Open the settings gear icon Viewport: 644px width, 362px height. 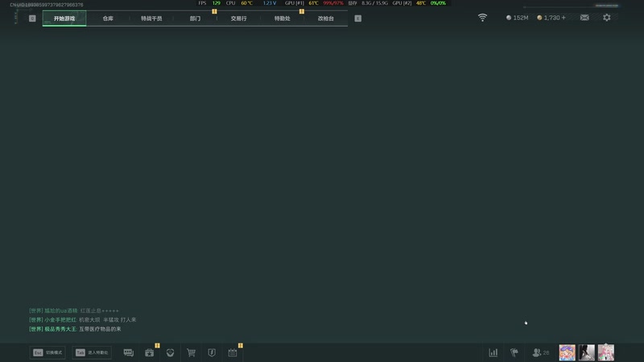point(607,18)
